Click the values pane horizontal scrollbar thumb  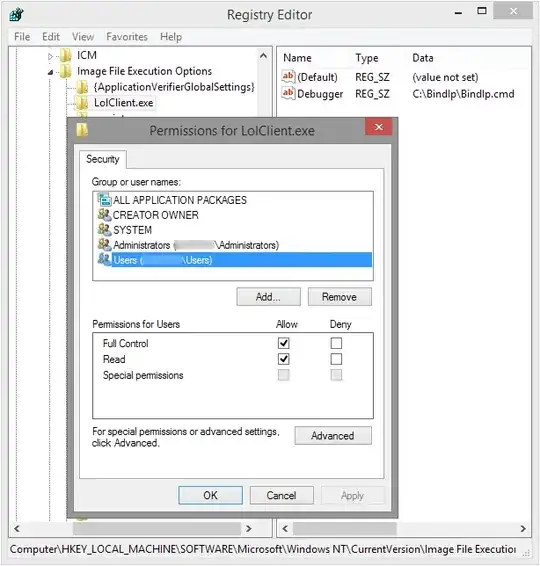[x=345, y=529]
